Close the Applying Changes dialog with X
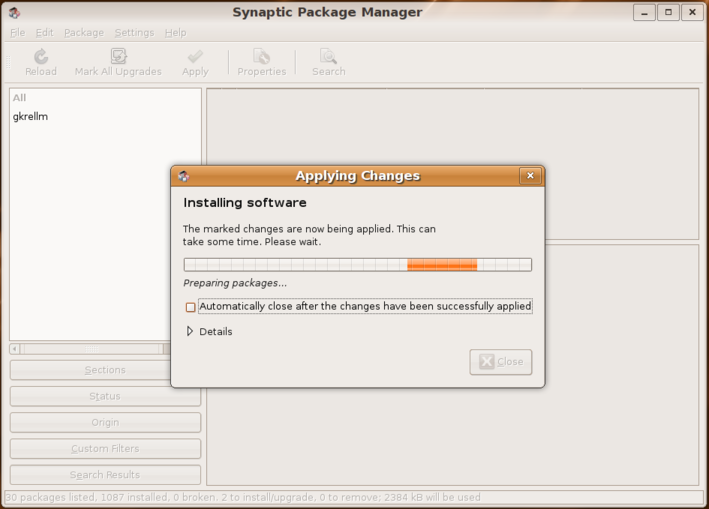This screenshot has width=709, height=509. click(x=530, y=175)
